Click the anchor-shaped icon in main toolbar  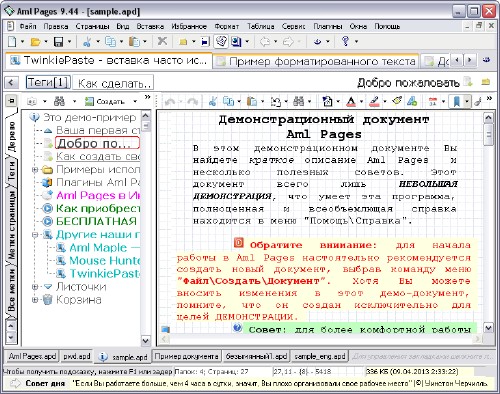click(x=317, y=42)
